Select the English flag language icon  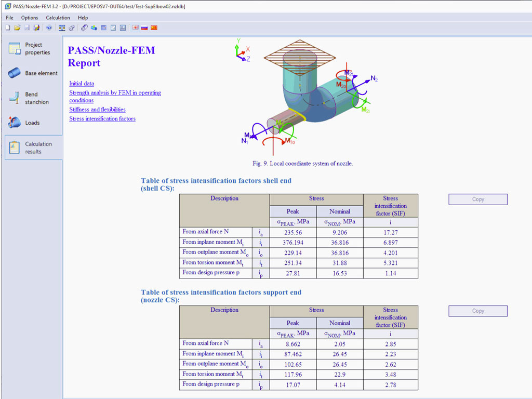coord(135,28)
